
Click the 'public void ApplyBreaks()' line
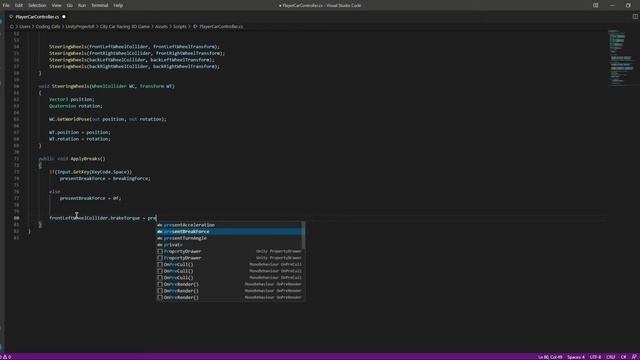tap(72, 159)
